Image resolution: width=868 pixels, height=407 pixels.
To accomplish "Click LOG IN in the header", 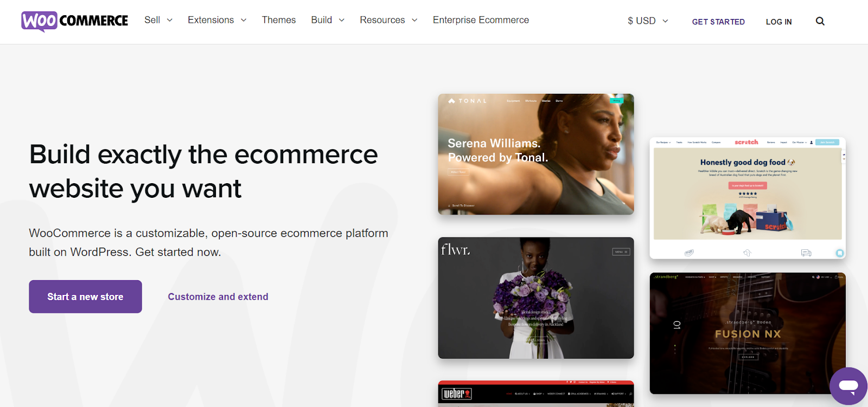I will 778,22.
